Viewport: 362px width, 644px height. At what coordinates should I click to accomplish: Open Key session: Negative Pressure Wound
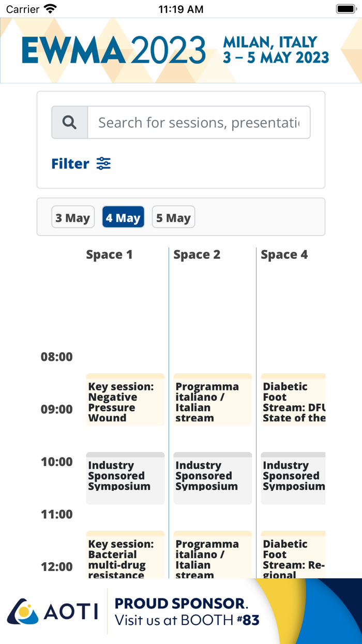[125, 400]
